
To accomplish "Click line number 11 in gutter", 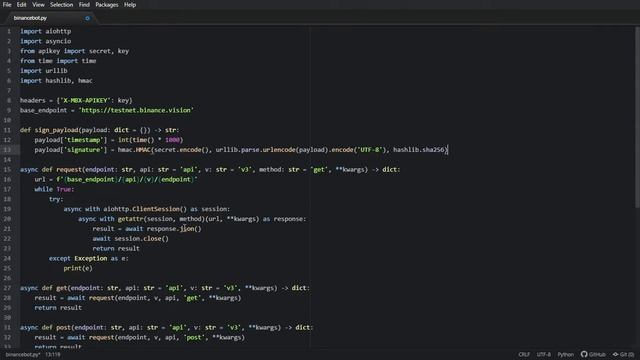I will point(7,130).
